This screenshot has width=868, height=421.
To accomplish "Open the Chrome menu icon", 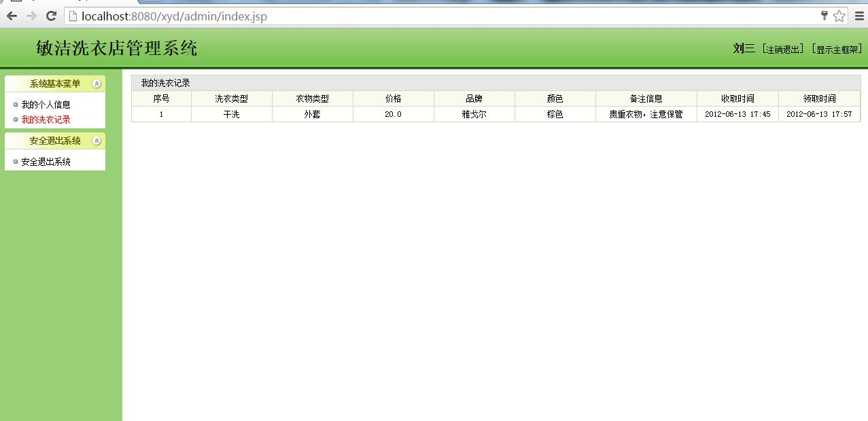I will [859, 16].
